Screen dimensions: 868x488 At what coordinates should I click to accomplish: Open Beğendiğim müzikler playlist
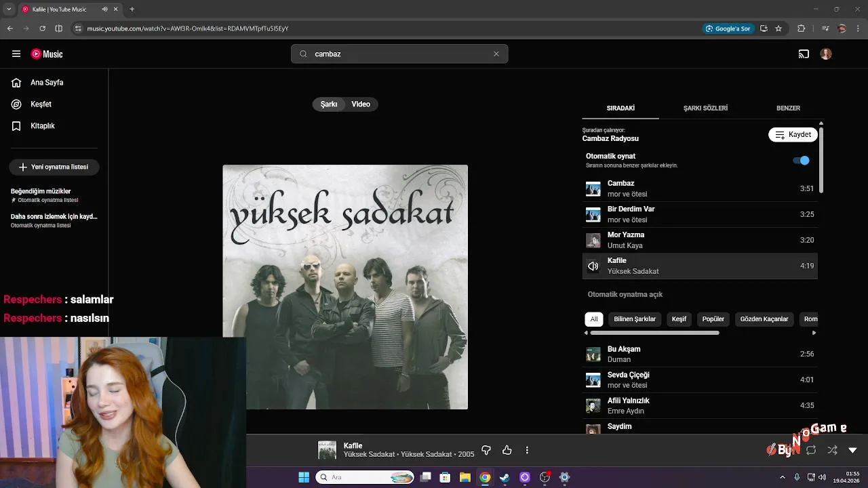click(54, 195)
